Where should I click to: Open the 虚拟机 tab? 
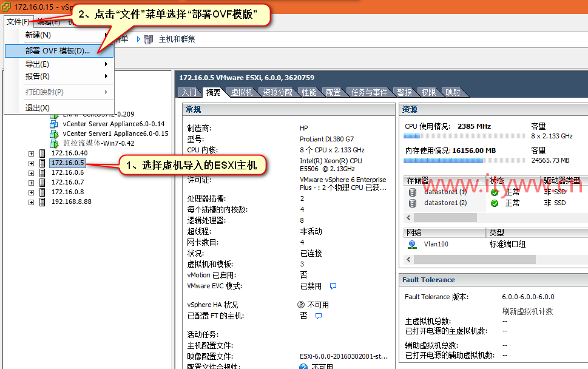(242, 92)
